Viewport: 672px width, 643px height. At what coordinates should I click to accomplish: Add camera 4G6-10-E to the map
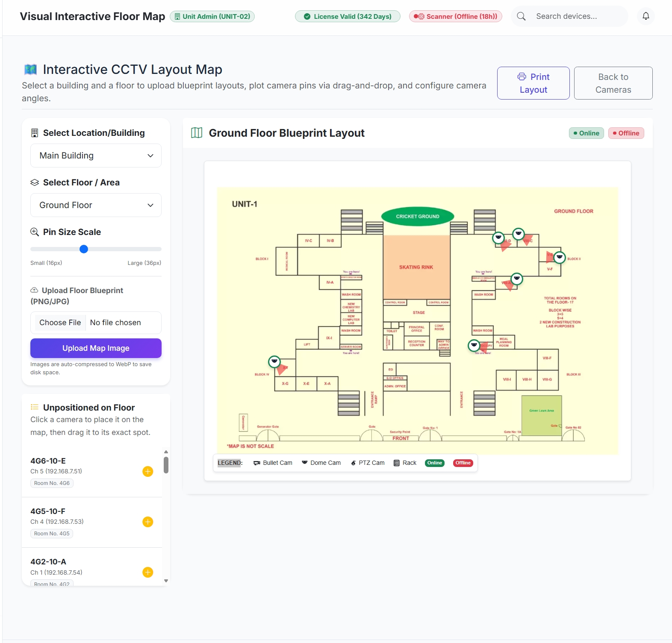coord(148,471)
